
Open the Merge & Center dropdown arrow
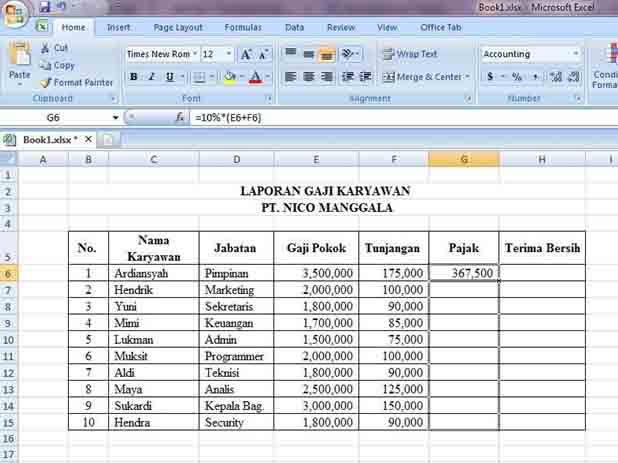pyautogui.click(x=467, y=77)
